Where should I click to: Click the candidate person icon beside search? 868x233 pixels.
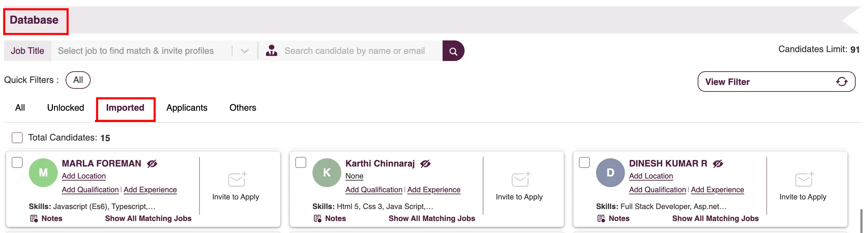pos(272,51)
